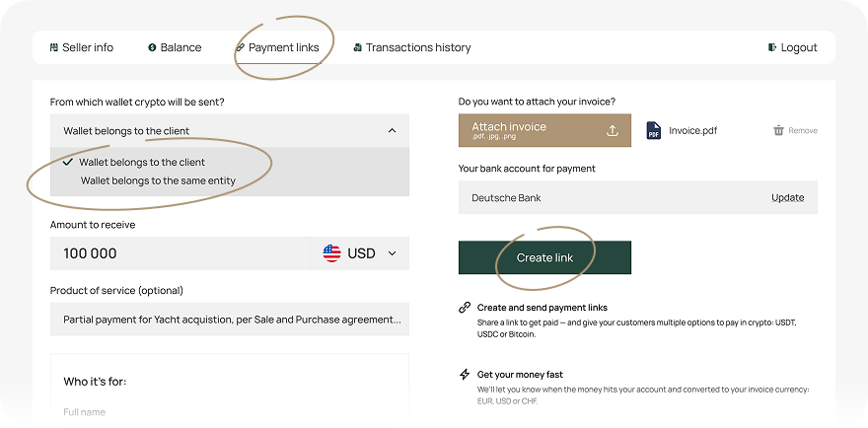The image size is (868, 428).
Task: Click the Seller info icon
Action: click(x=53, y=47)
